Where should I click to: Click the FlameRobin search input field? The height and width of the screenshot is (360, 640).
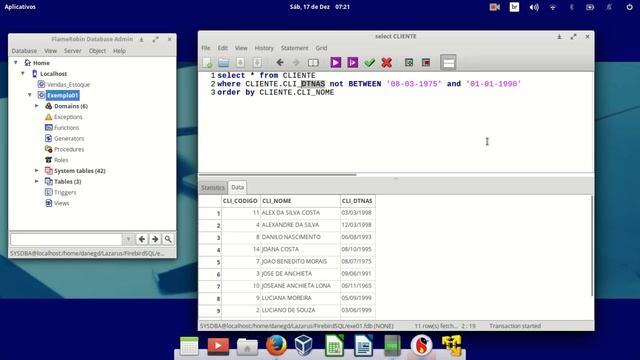pyautogui.click(x=66, y=239)
